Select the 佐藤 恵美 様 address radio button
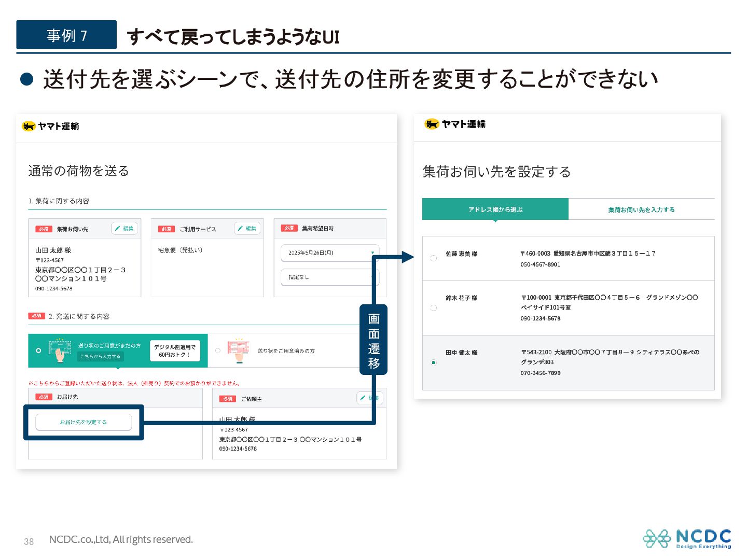The image size is (747, 560). click(x=434, y=258)
